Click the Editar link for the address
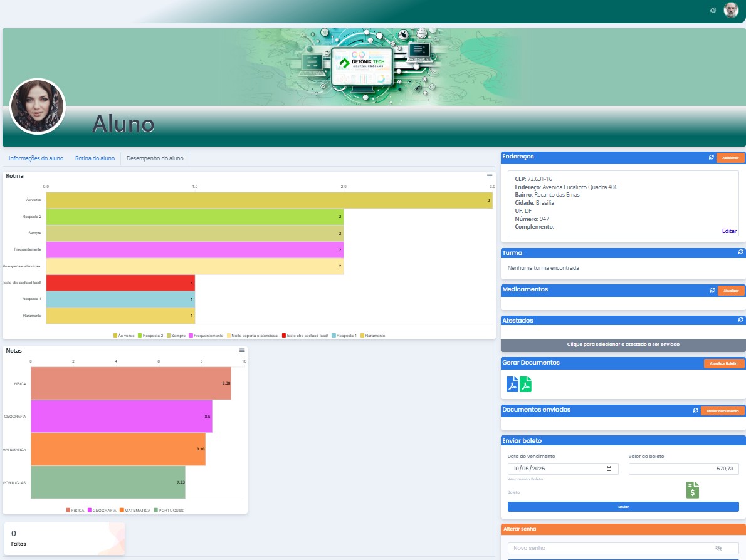Screen dimensions: 746x560 tap(729, 231)
